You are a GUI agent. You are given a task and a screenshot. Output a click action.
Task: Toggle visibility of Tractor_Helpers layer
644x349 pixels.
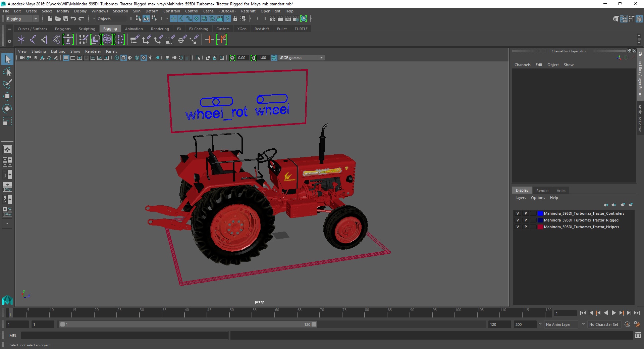[518, 227]
